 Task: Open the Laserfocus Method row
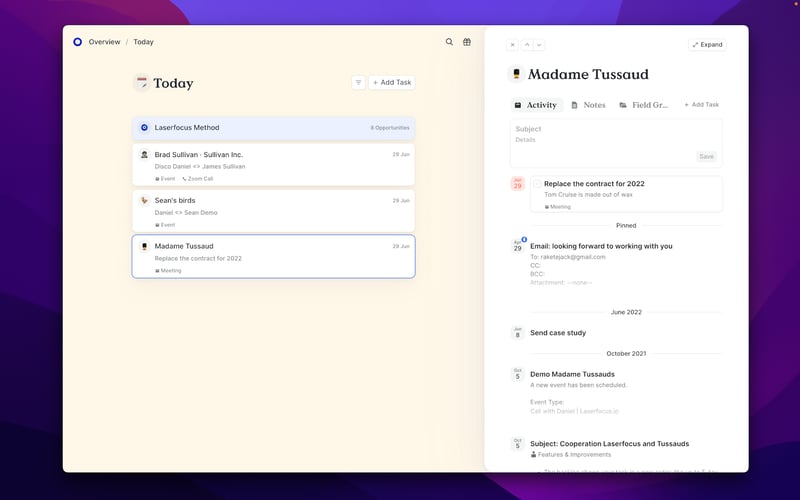click(x=273, y=128)
